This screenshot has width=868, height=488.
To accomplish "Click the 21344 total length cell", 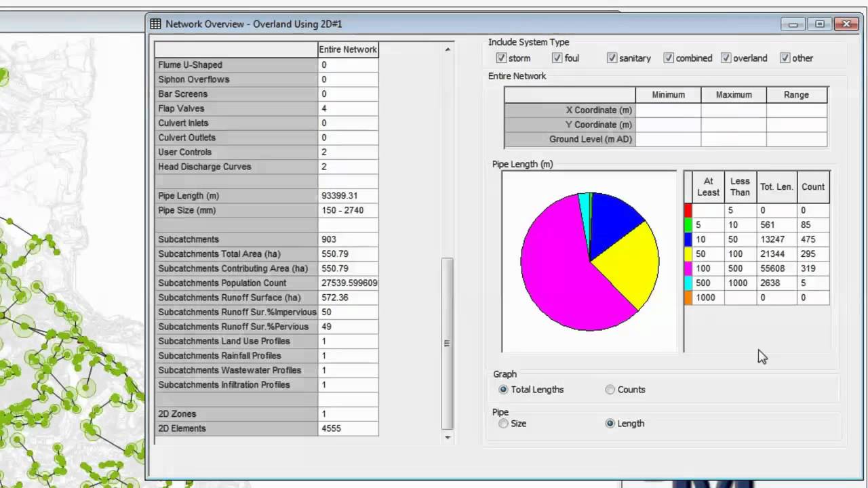I will click(x=776, y=254).
